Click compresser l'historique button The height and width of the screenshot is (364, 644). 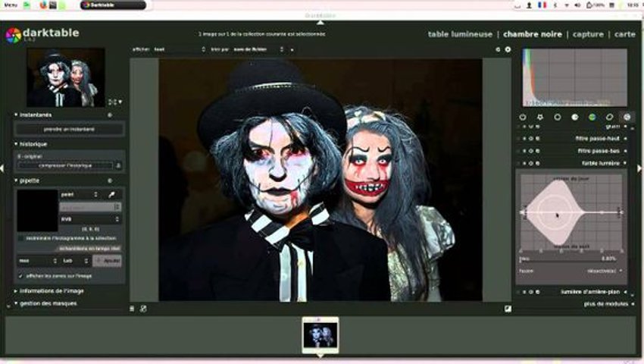point(65,165)
